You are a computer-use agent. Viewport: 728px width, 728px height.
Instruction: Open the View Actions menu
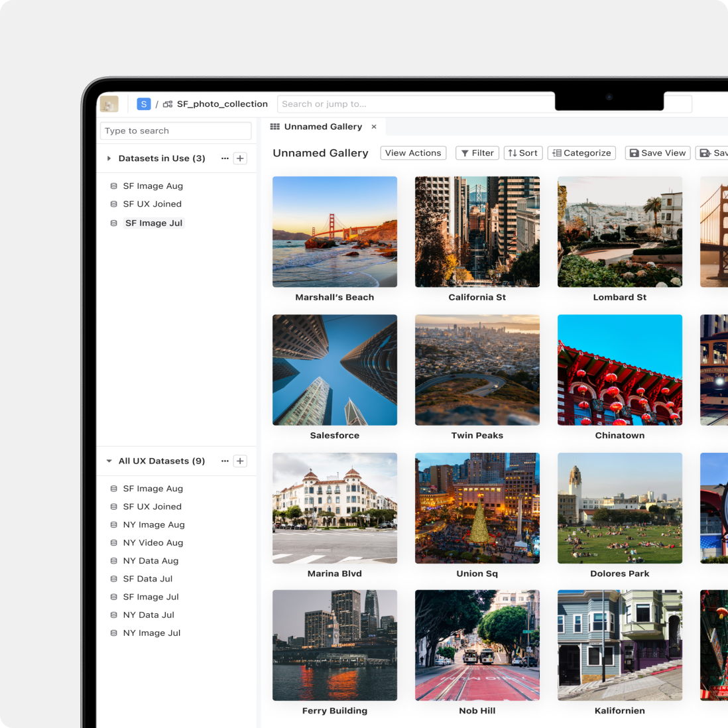pyautogui.click(x=413, y=152)
